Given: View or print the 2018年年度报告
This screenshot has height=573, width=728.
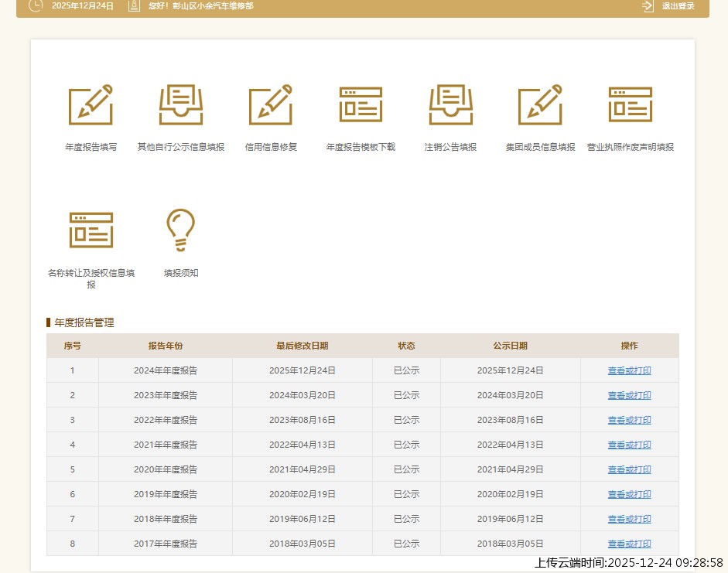Looking at the screenshot, I should tap(629, 519).
